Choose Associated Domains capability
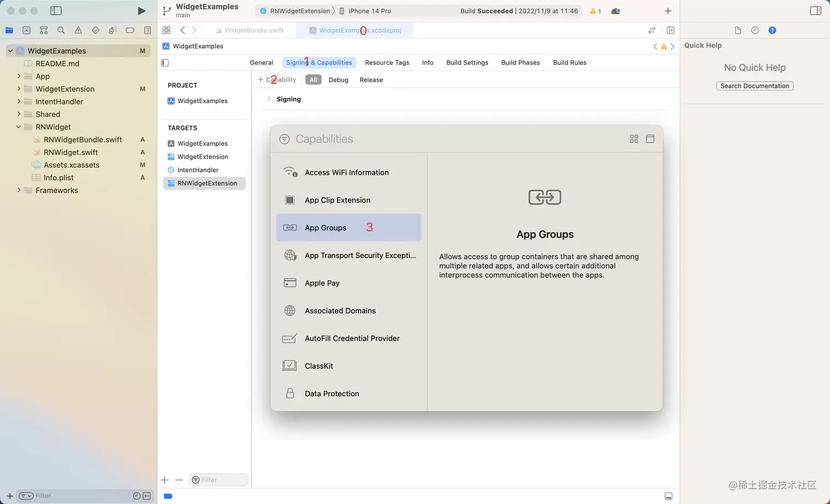The image size is (830, 504). tap(349, 310)
